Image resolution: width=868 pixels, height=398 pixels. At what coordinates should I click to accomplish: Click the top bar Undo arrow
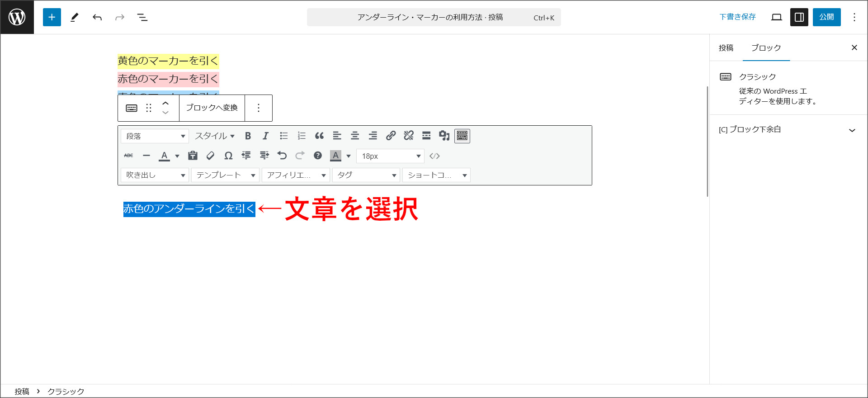point(97,17)
